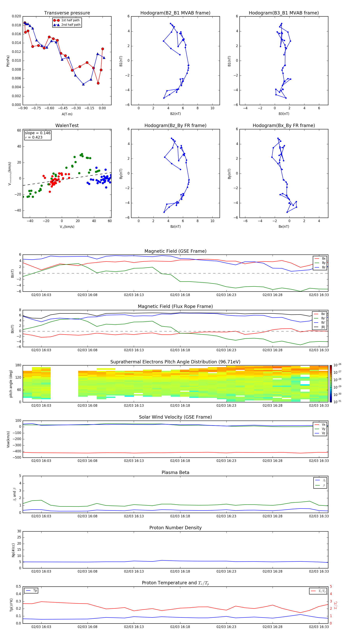Click 'By' in GSE magnetic field legend
The height and width of the screenshot is (644, 351).
320,263
